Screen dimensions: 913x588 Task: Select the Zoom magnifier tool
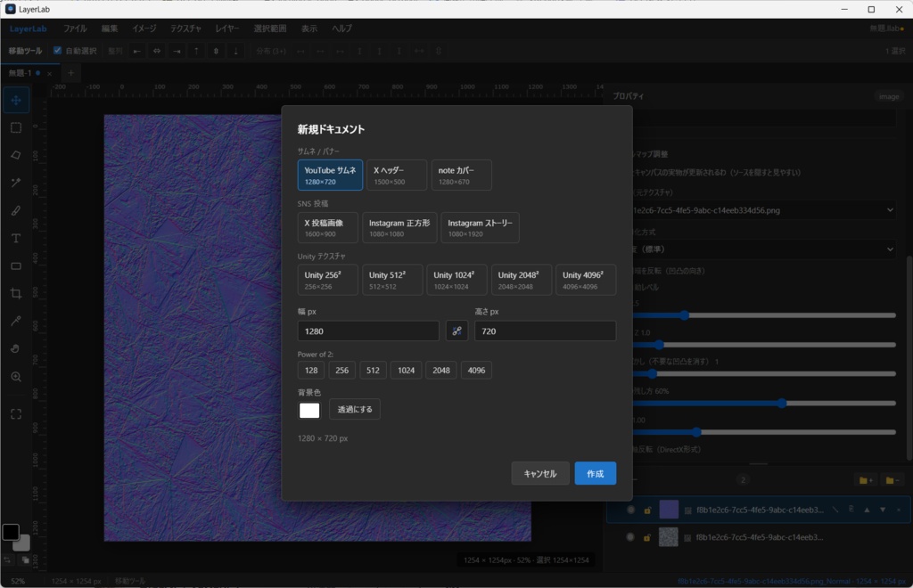coord(16,377)
